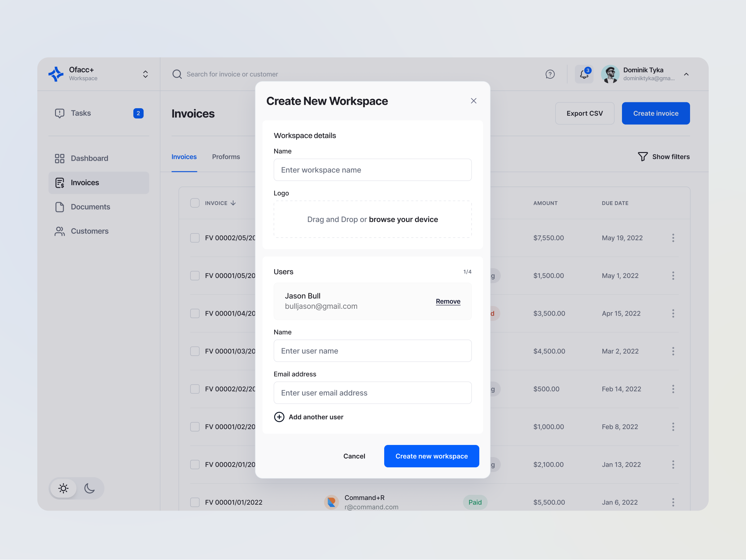746x560 pixels.
Task: Check the FV 00002/05 invoice row checkbox
Action: click(195, 238)
